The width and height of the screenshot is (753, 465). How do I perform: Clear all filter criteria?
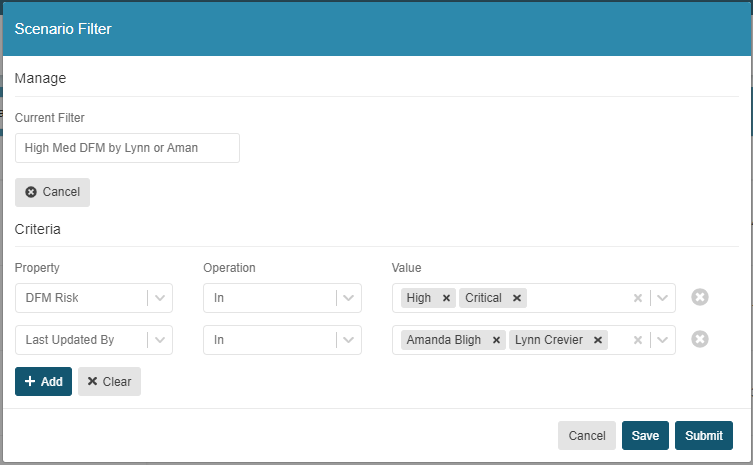coord(109,381)
